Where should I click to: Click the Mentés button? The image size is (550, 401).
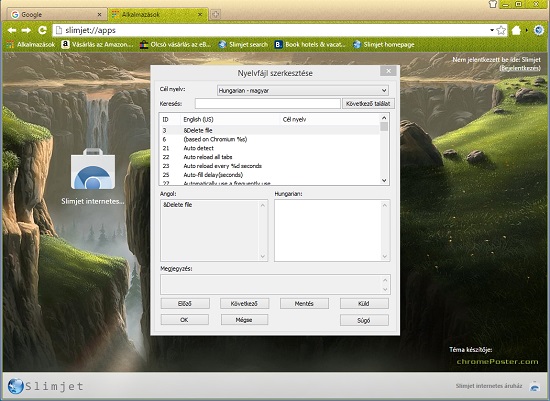(x=304, y=303)
